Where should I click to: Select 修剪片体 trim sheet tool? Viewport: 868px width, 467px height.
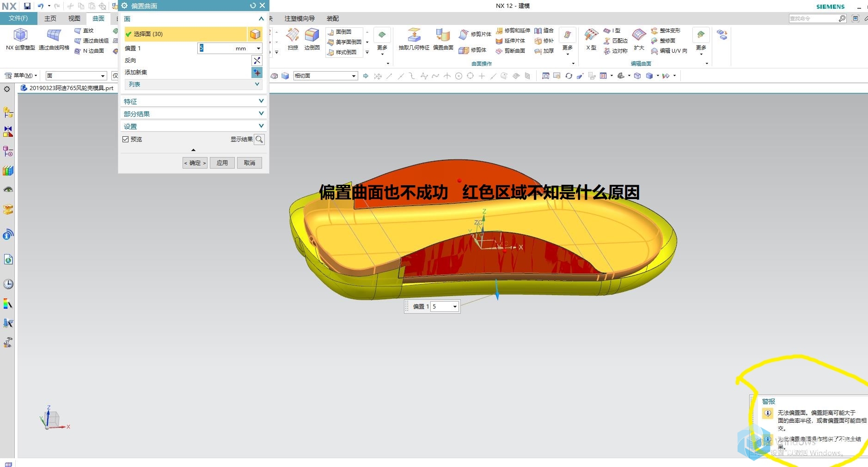point(475,34)
